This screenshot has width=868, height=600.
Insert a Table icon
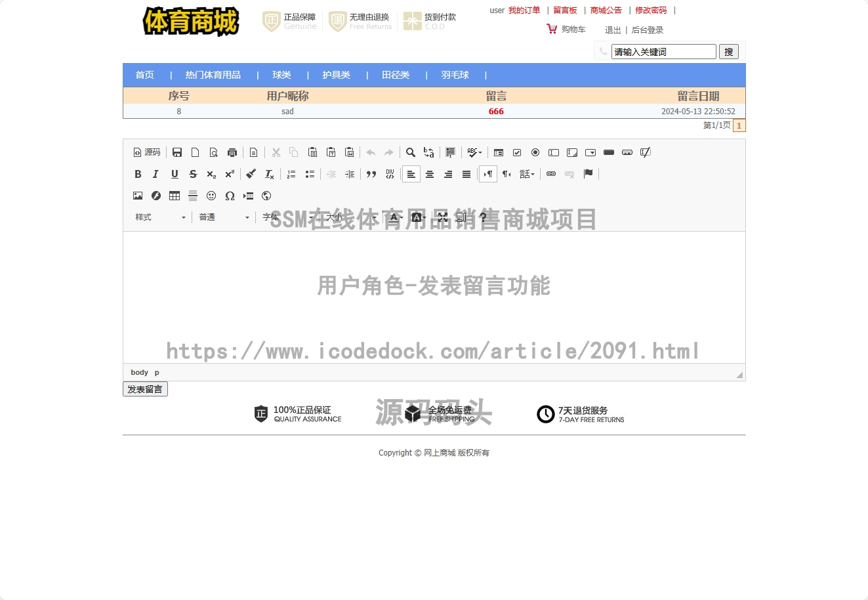(175, 196)
